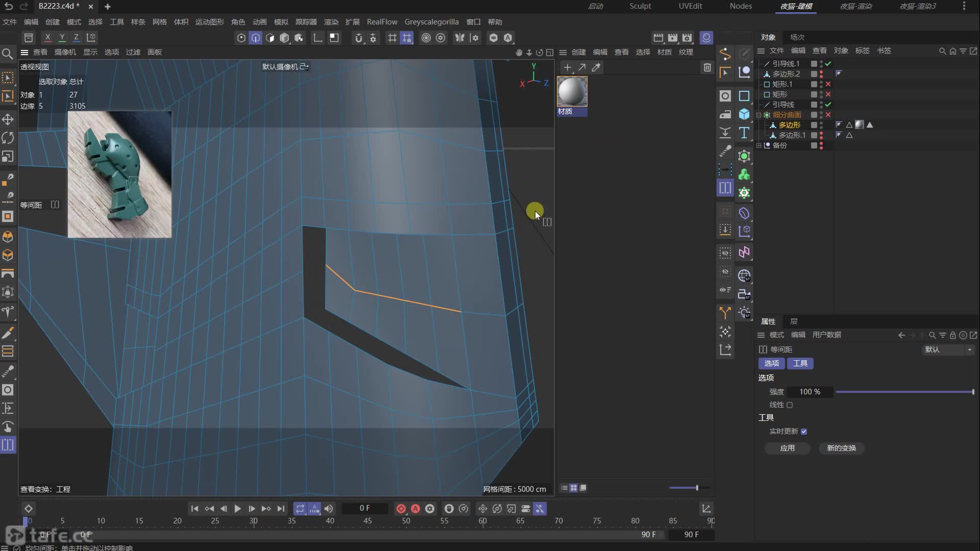Click the delete material trash icon
The height and width of the screenshot is (551, 980).
[x=707, y=67]
